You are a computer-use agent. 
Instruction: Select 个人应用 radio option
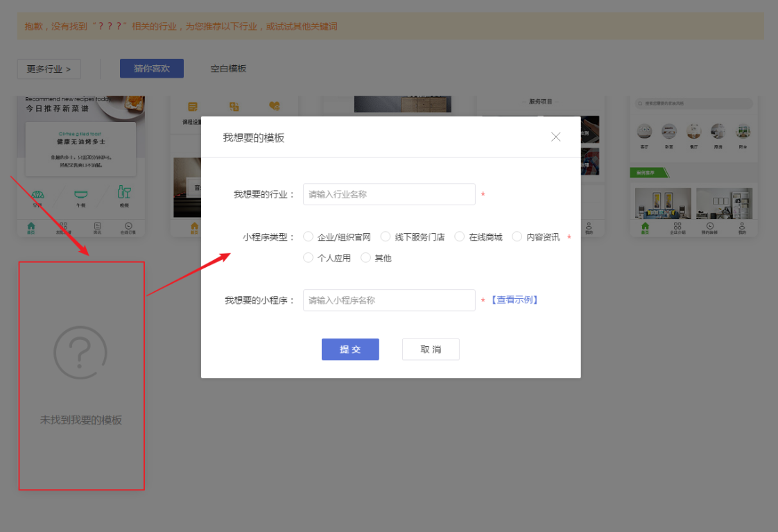pyautogui.click(x=308, y=257)
